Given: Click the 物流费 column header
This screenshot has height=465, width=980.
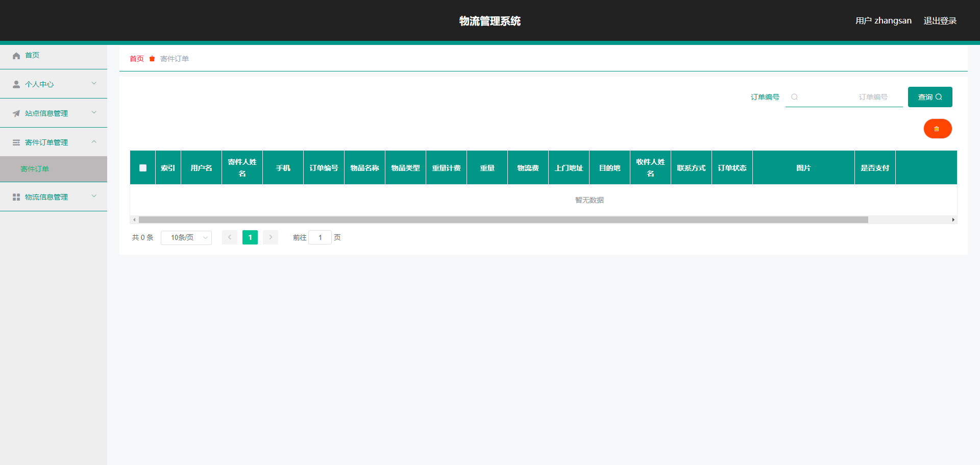Looking at the screenshot, I should pyautogui.click(x=528, y=168).
